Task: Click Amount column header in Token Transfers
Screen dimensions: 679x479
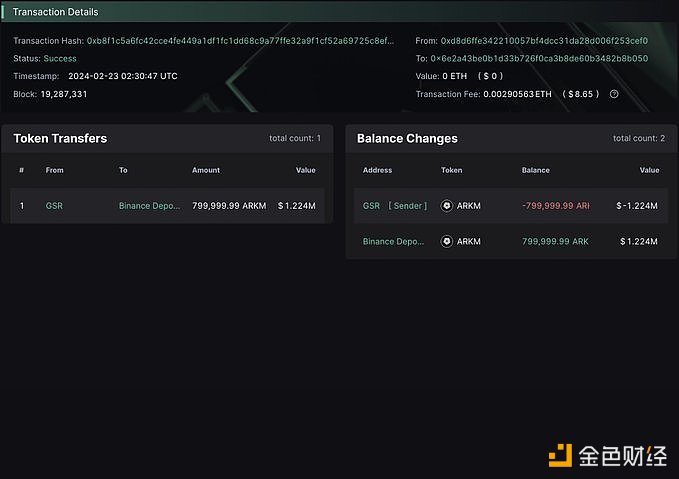Action: (206, 170)
